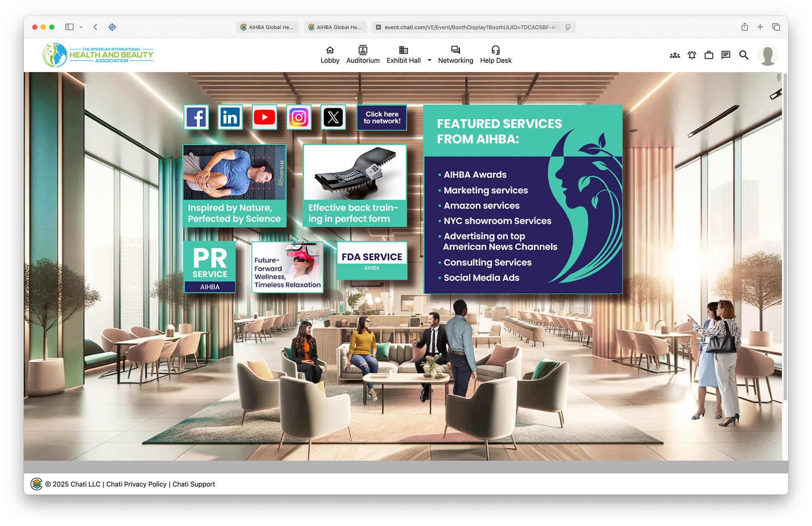Open the chat messages icon
812x526 pixels.
tap(726, 55)
